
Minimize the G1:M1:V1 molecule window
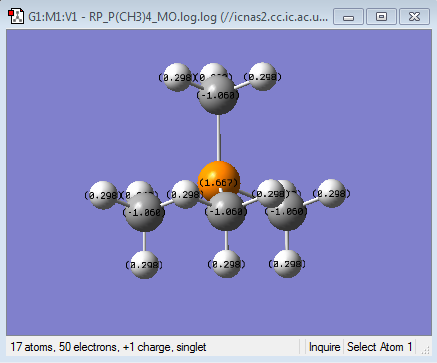click(x=348, y=17)
